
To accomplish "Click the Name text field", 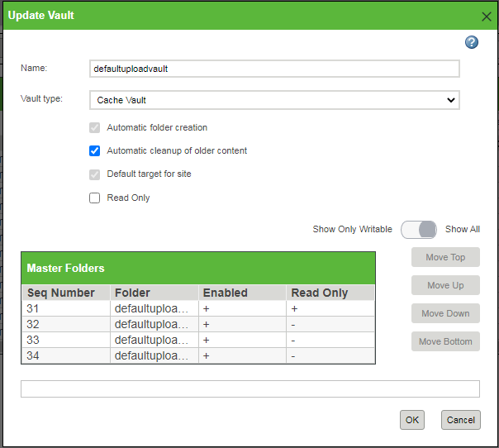I will [274, 69].
